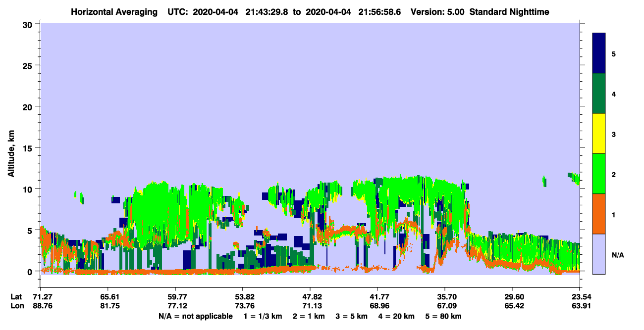Click latitude value 29.60

point(512,297)
